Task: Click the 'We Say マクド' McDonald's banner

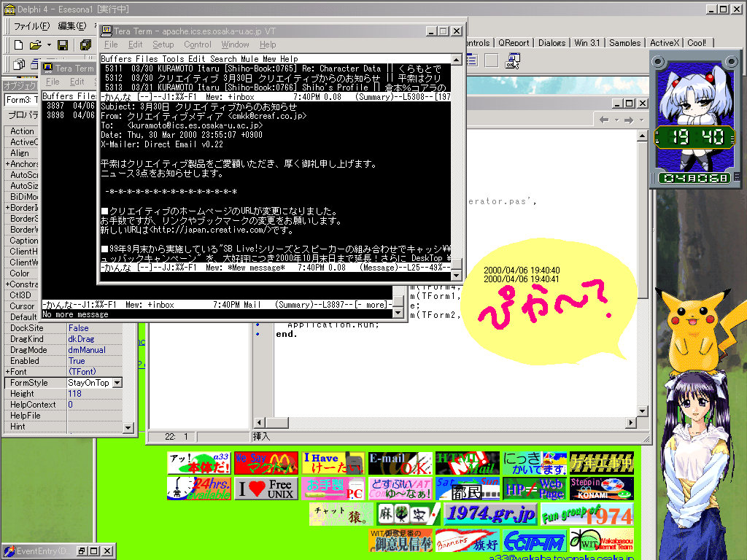Action: [266, 463]
